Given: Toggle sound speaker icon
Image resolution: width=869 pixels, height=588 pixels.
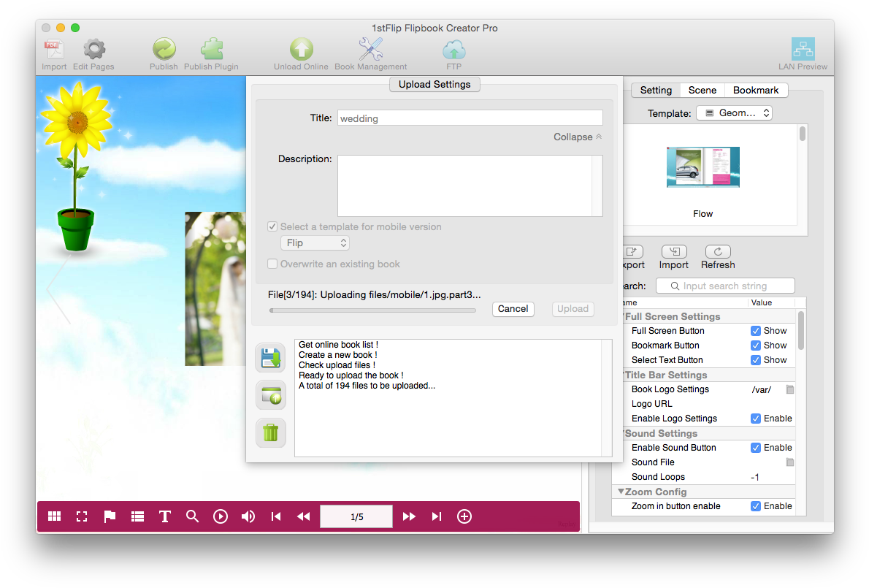Looking at the screenshot, I should click(248, 516).
